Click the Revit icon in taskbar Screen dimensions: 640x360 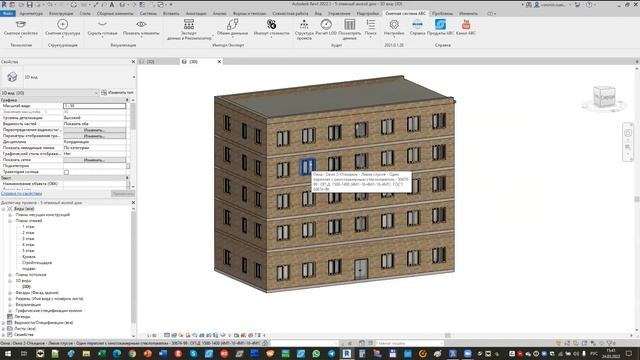point(347,353)
